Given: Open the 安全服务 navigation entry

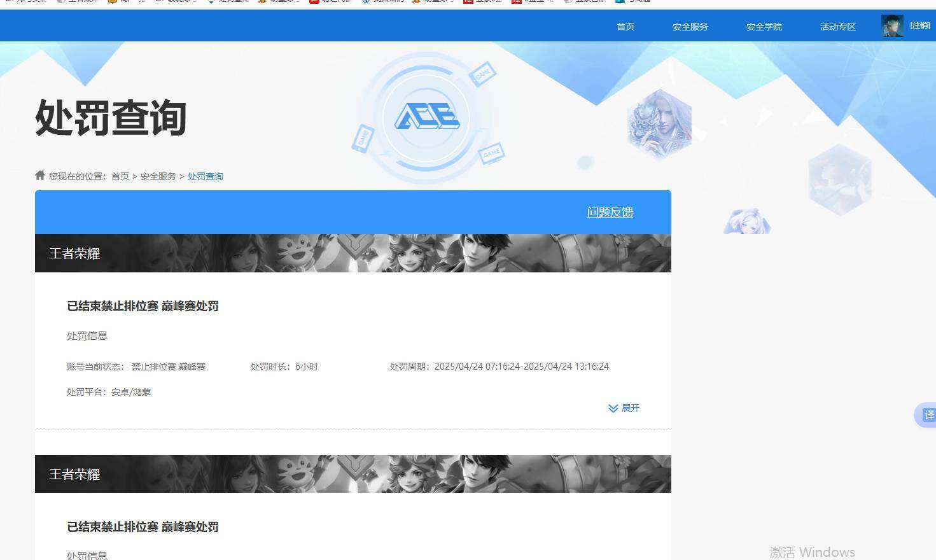Looking at the screenshot, I should 690,27.
